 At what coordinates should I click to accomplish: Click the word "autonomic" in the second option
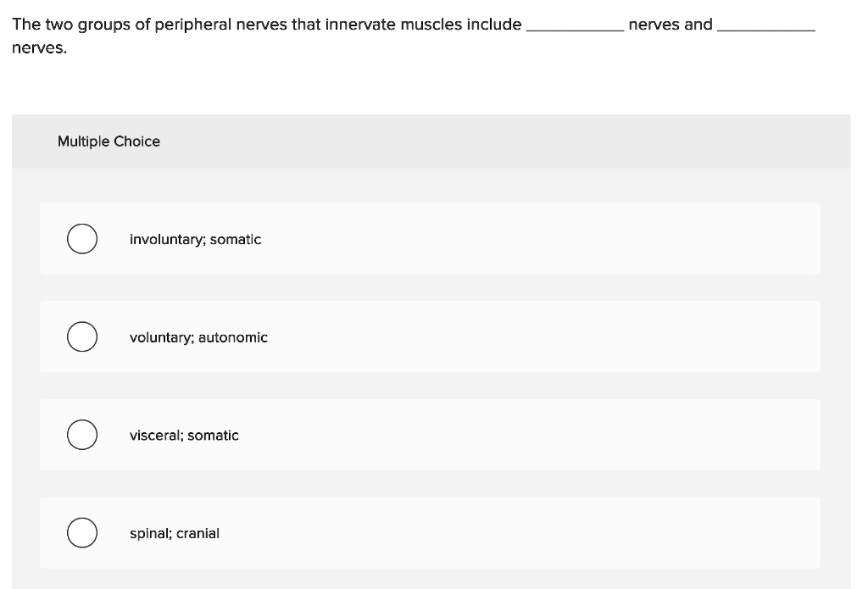click(233, 337)
